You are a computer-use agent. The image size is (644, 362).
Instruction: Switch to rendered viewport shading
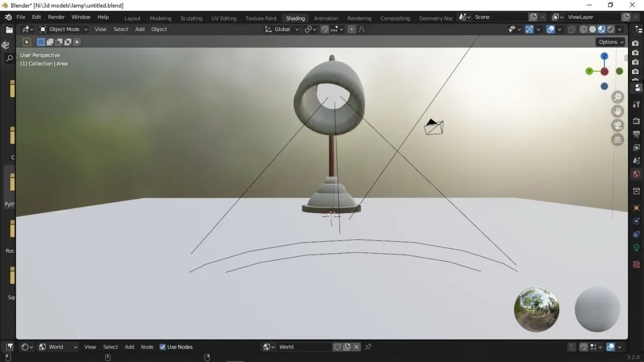click(610, 29)
